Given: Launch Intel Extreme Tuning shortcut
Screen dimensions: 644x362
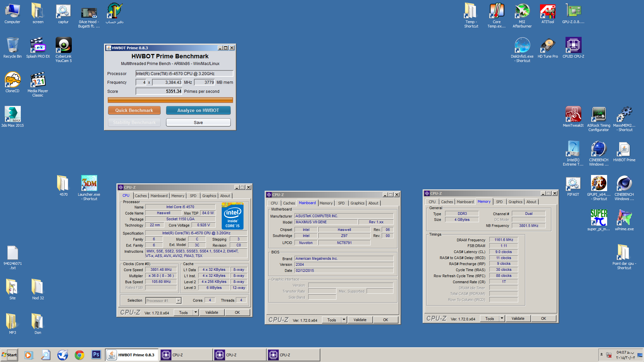Looking at the screenshot, I should tap(573, 153).
